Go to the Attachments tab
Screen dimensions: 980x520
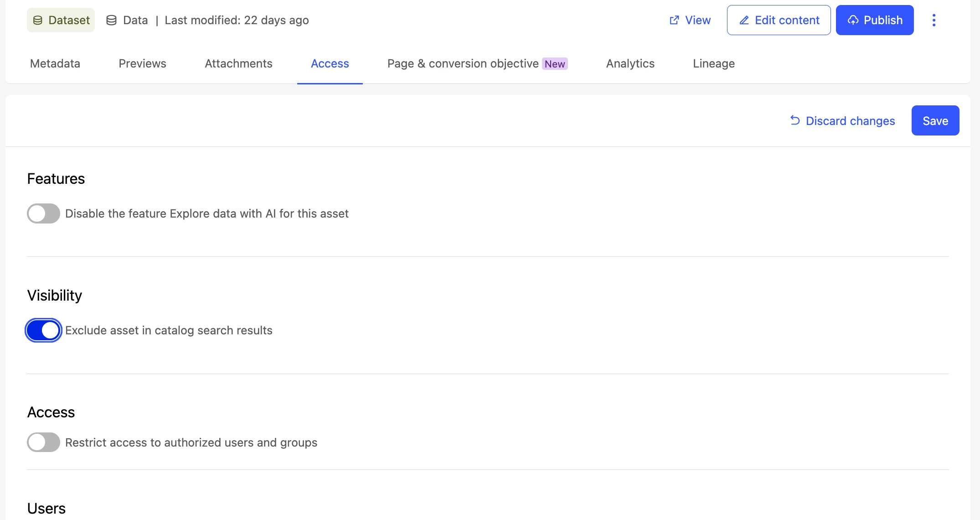click(238, 64)
